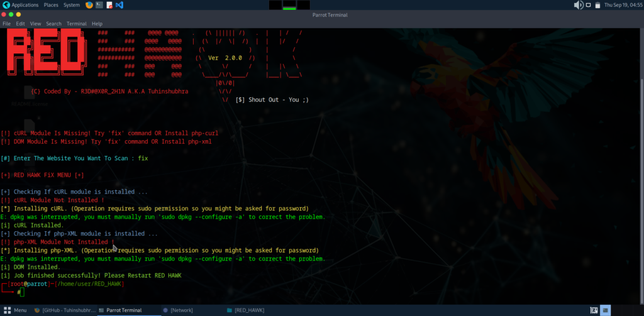Click the volume speaker icon

click(x=579, y=5)
